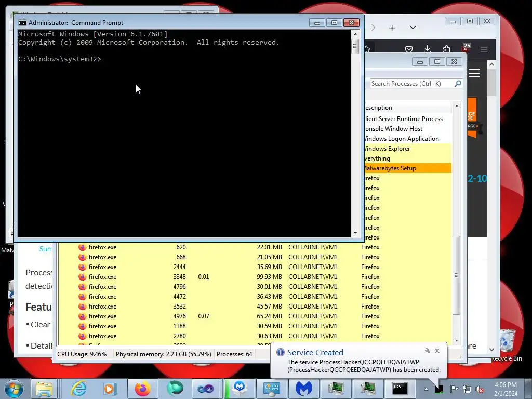Click Firefox page scroll-down arrow
Screen dimensions: 532x399
pyautogui.click(x=491, y=349)
